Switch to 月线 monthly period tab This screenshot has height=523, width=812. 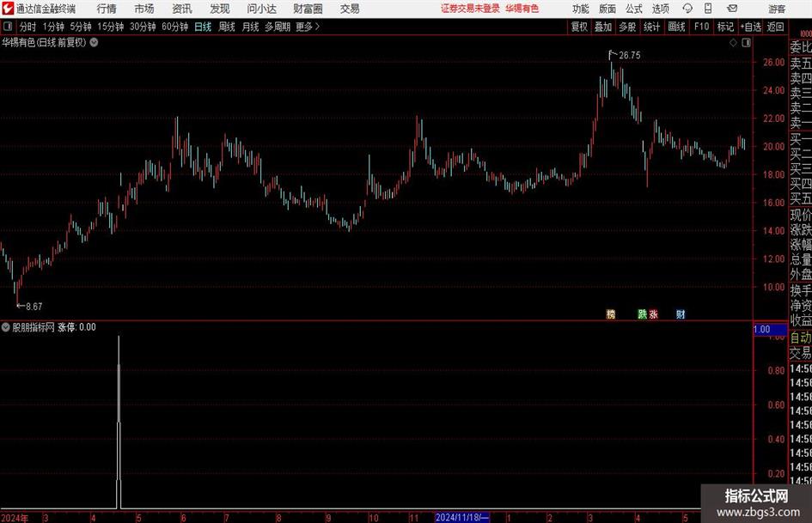[x=251, y=27]
